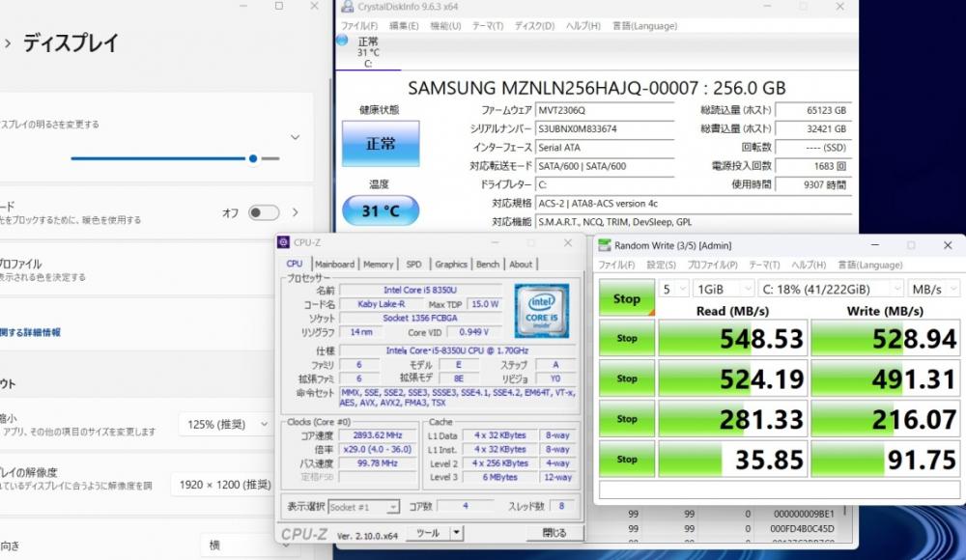Screen dimensions: 966x560
Task: Open テーマ(T) menu in CrystalDiskMark
Action: pos(764,265)
